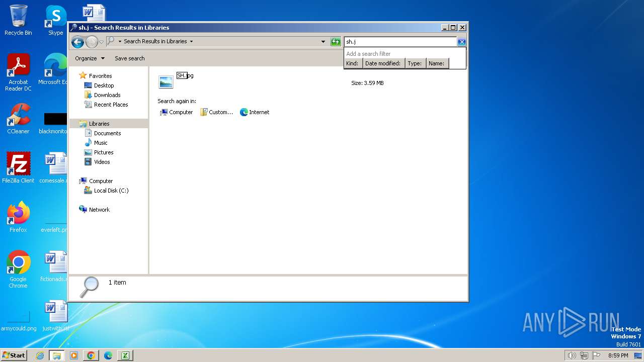Open Google Chrome desktop shortcut
Screen dimensions: 644x362
coord(18,269)
